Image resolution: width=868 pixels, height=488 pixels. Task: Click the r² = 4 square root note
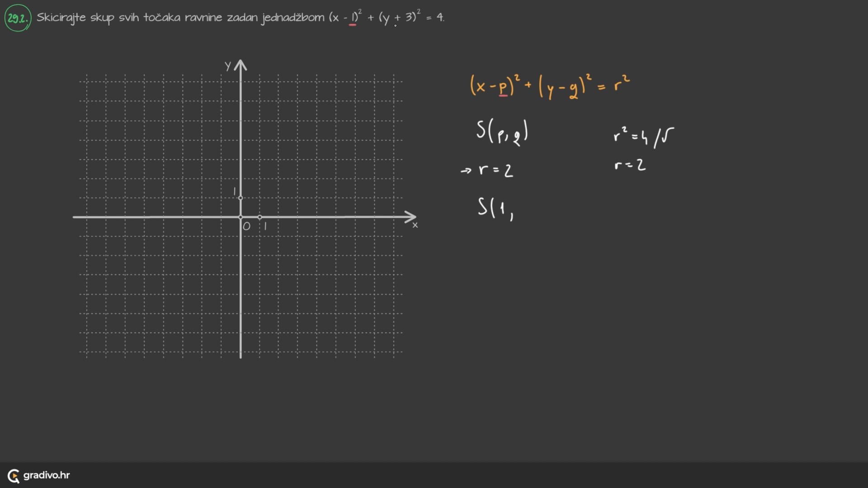click(x=643, y=136)
